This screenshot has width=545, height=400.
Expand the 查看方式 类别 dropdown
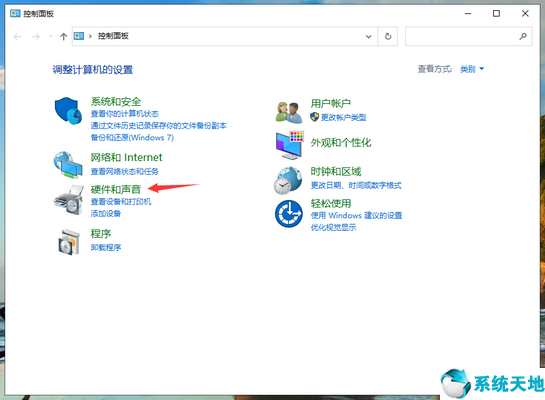point(472,69)
